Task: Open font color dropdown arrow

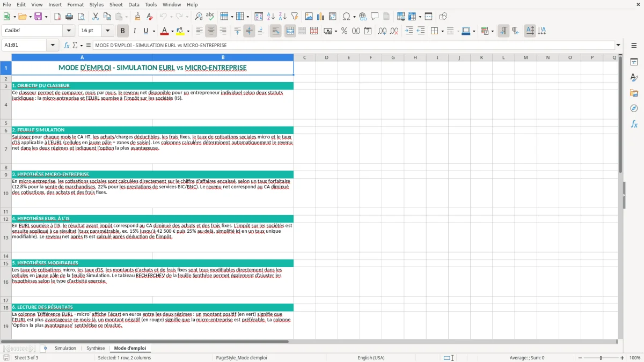Action: pyautogui.click(x=172, y=31)
